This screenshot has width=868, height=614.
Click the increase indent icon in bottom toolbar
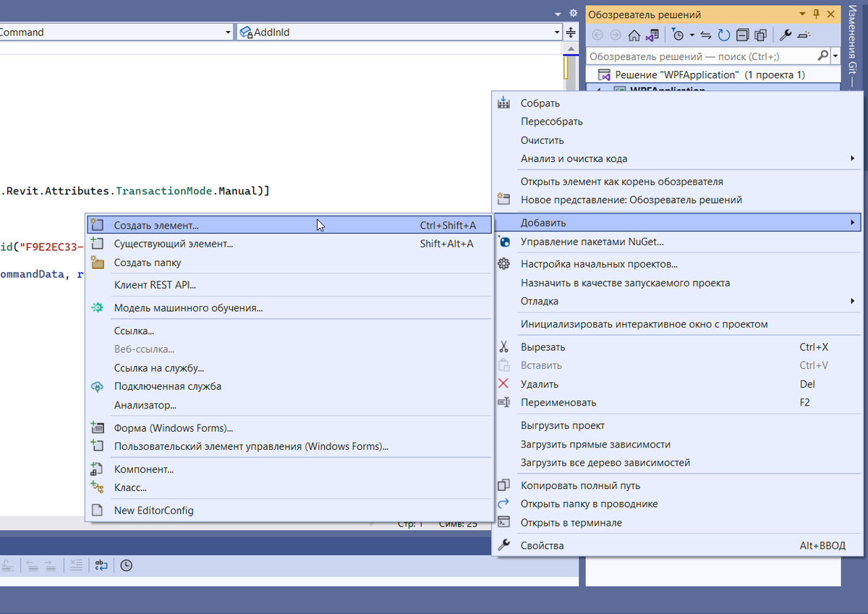pos(49,566)
